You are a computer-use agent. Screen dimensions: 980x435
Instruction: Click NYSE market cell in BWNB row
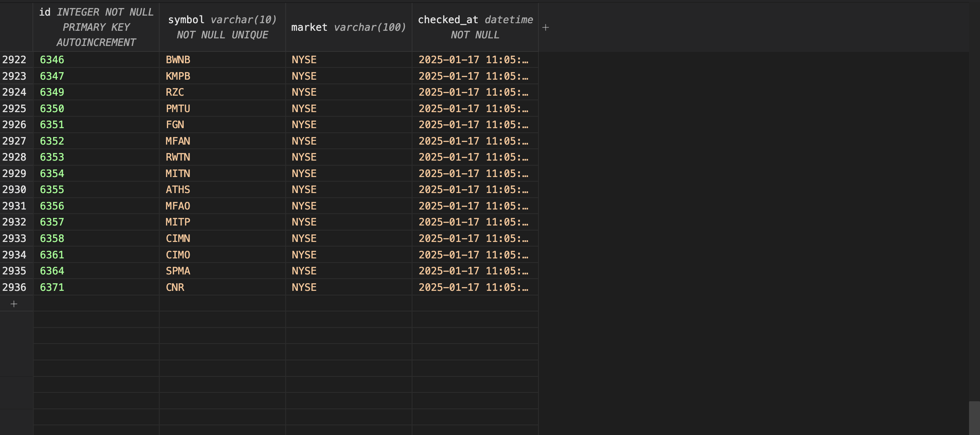pos(349,60)
